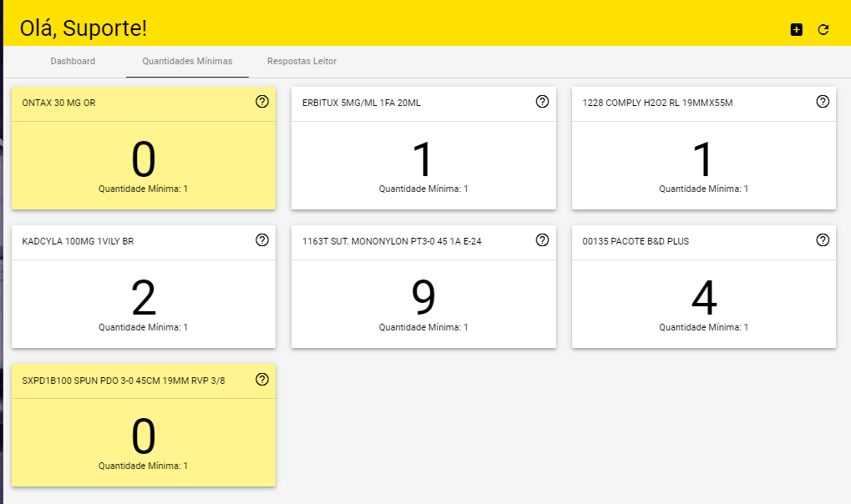Click help icon on 1228 COMPLY H2O2 card
The image size is (851, 504).
coord(822,102)
